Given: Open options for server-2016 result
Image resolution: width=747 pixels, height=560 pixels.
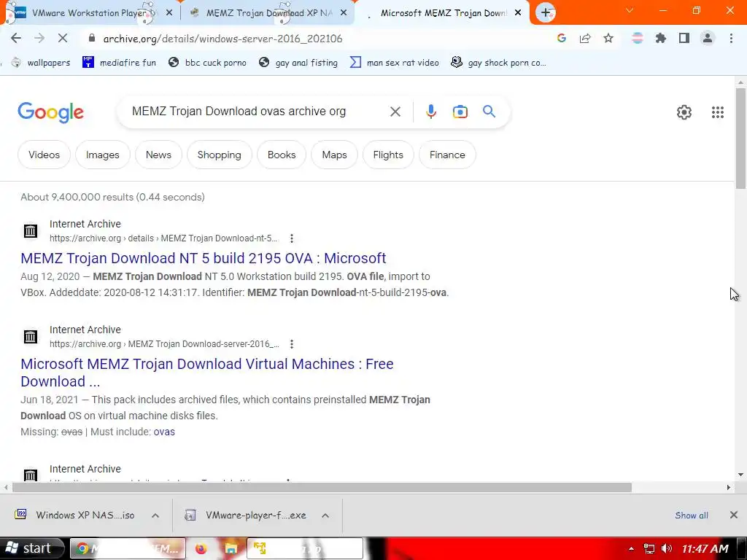Looking at the screenshot, I should (292, 344).
